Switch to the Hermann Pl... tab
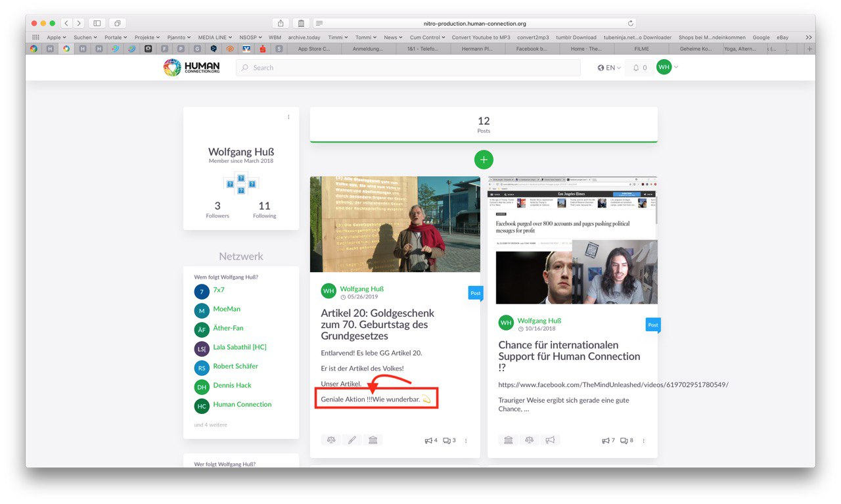The height and width of the screenshot is (504, 841). pyautogui.click(x=478, y=49)
